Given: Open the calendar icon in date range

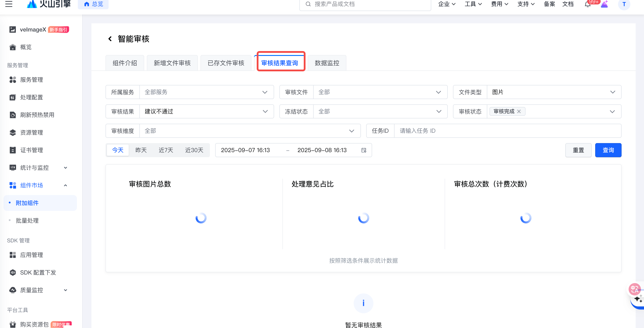Looking at the screenshot, I should [364, 150].
